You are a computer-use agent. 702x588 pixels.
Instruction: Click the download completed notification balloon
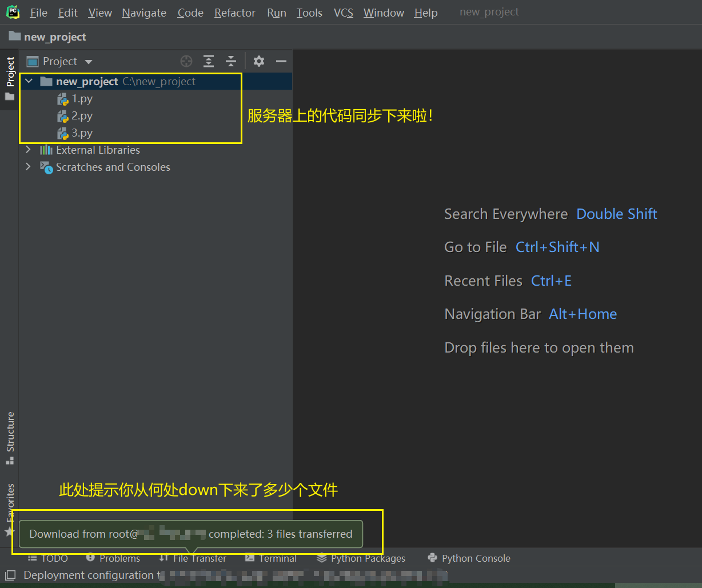(191, 534)
